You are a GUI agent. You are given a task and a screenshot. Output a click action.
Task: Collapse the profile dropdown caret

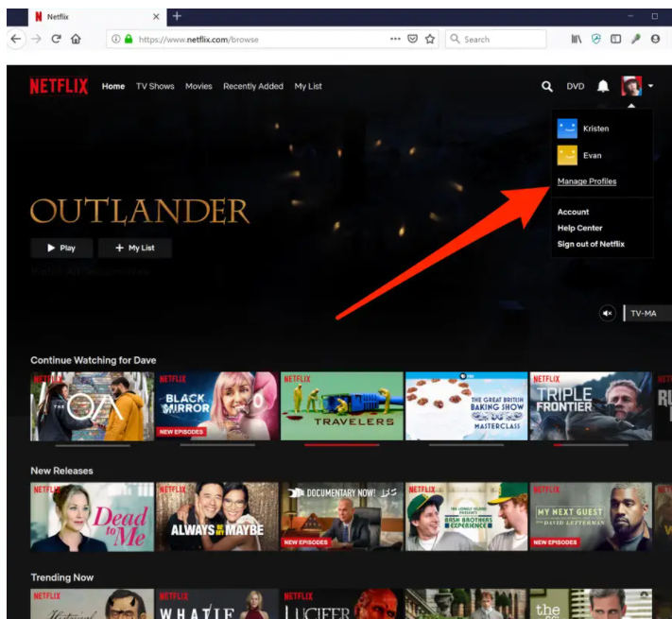point(650,86)
